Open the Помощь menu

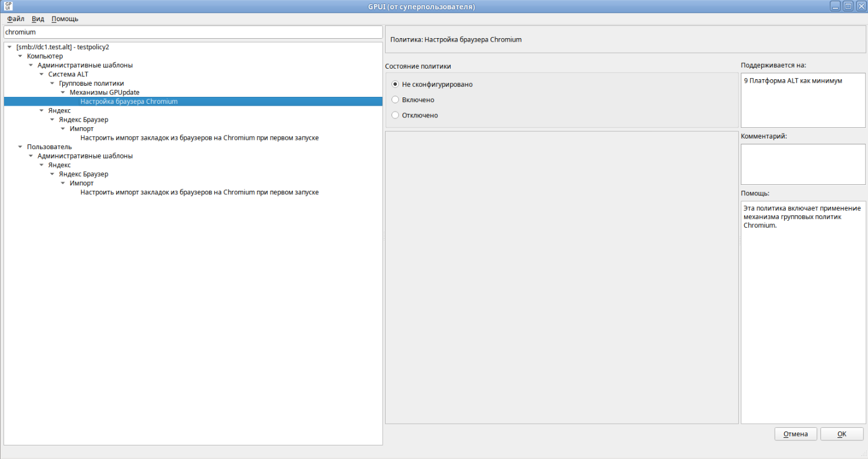65,19
